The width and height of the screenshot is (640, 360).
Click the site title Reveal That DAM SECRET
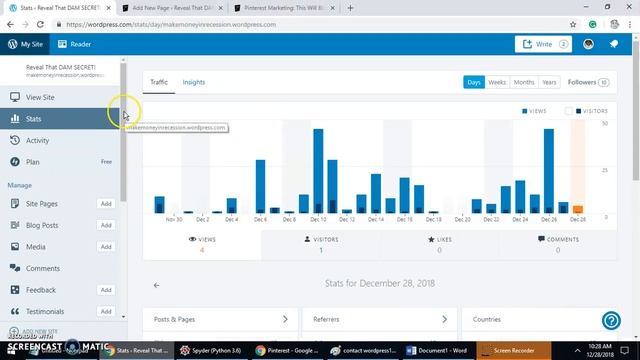point(61,67)
